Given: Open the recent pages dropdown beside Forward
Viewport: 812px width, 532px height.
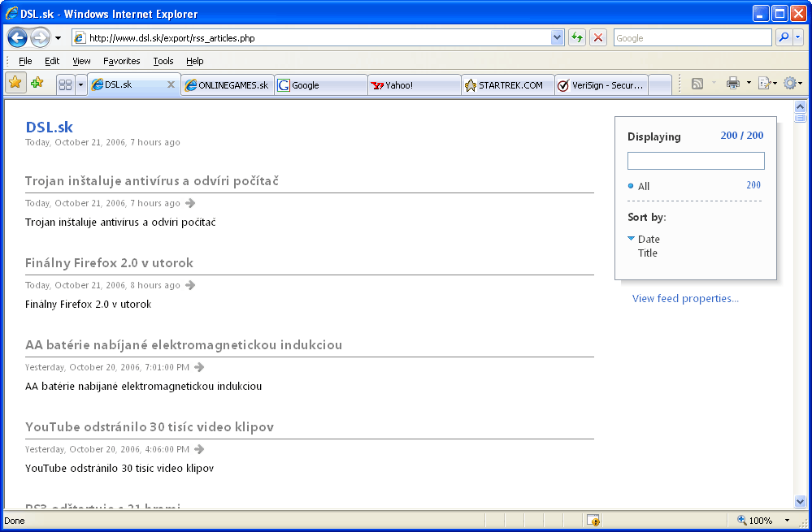Looking at the screenshot, I should click(58, 38).
